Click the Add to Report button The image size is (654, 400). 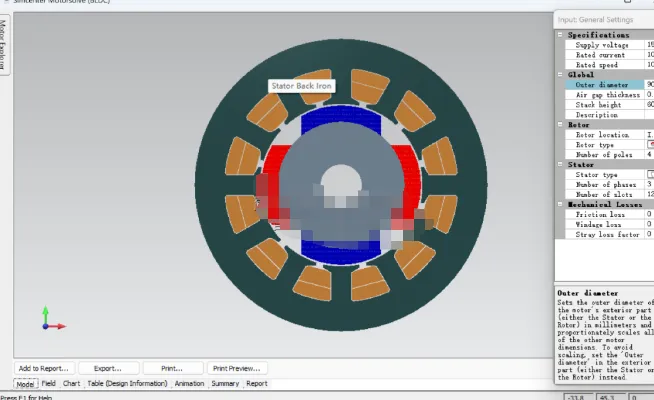[44, 368]
